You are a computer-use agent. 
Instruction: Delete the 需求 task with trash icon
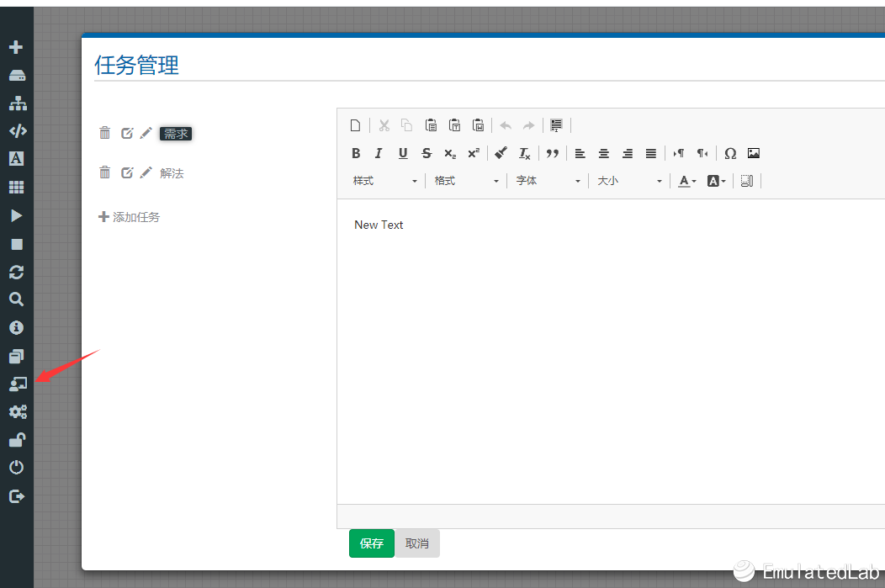[x=105, y=133]
